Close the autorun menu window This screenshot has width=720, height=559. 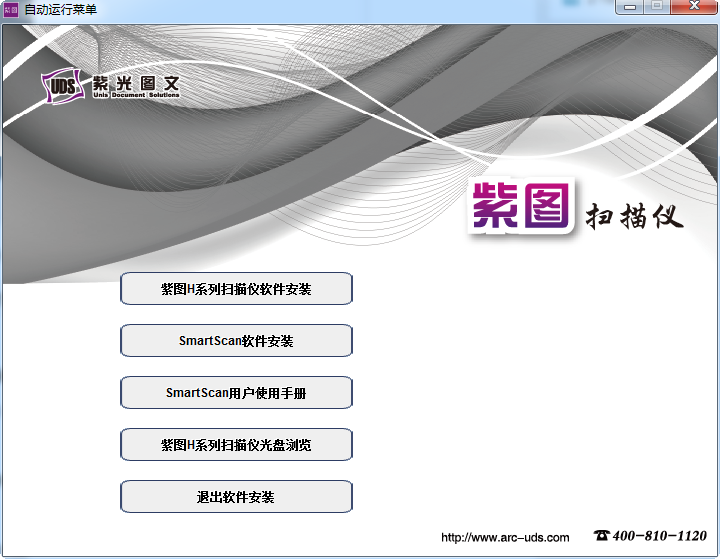[x=694, y=6]
